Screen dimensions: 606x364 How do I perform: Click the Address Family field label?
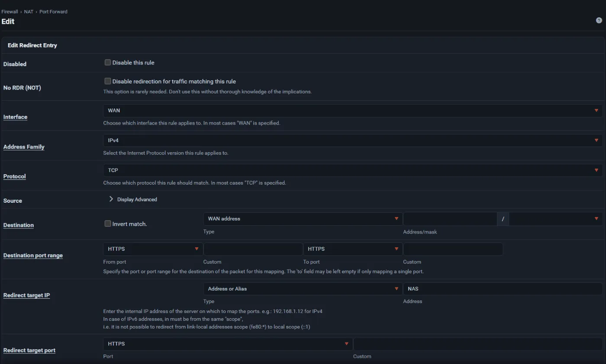tap(24, 147)
